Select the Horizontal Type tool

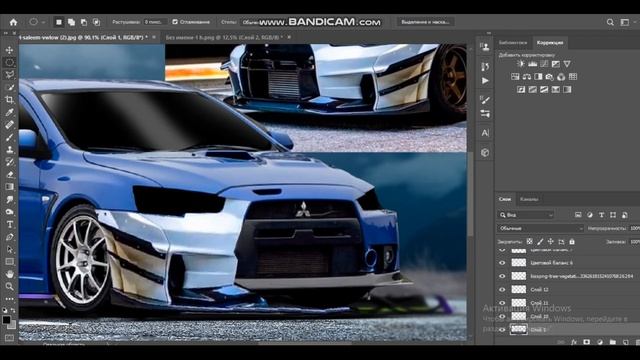(9, 224)
